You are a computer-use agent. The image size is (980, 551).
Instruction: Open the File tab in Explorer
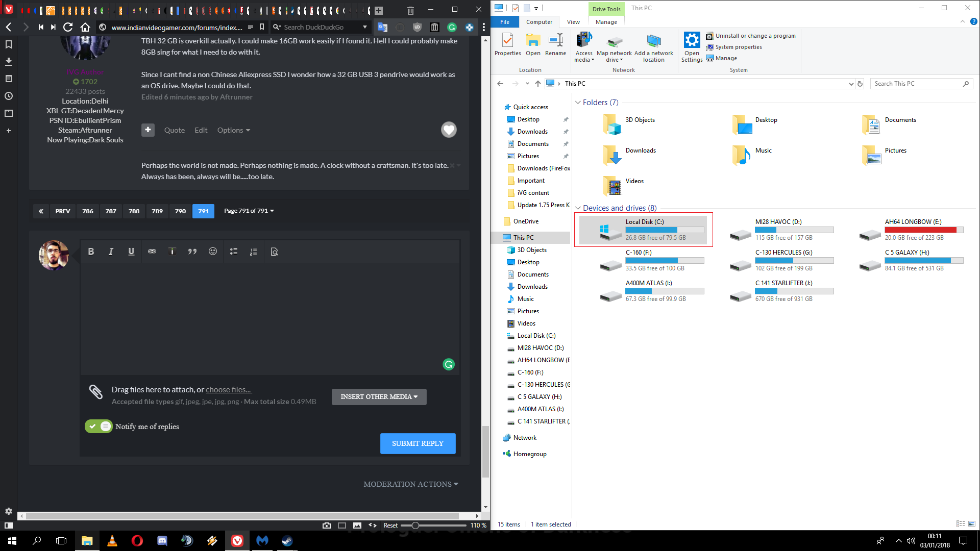(504, 22)
